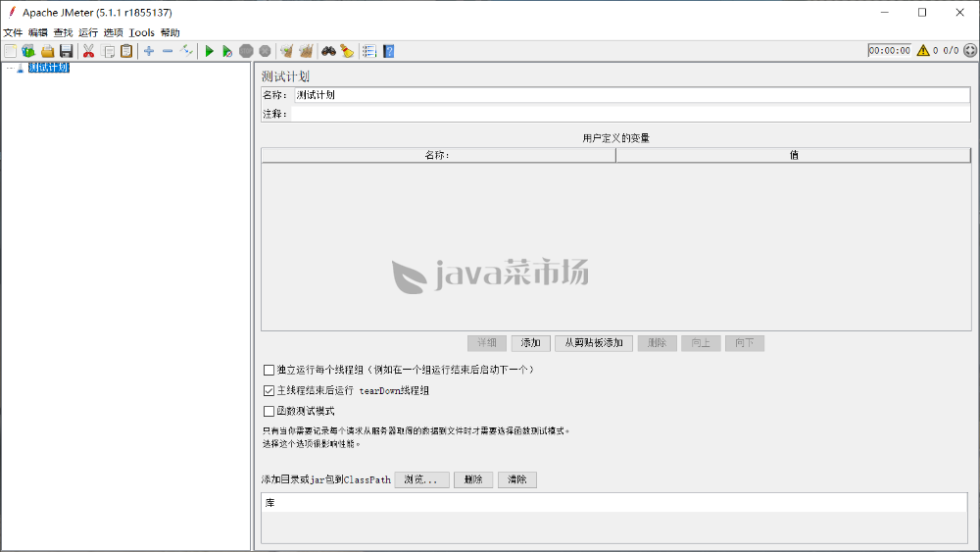Click the 从剪贴板添加 button
Image resolution: width=980 pixels, height=552 pixels.
tap(594, 343)
